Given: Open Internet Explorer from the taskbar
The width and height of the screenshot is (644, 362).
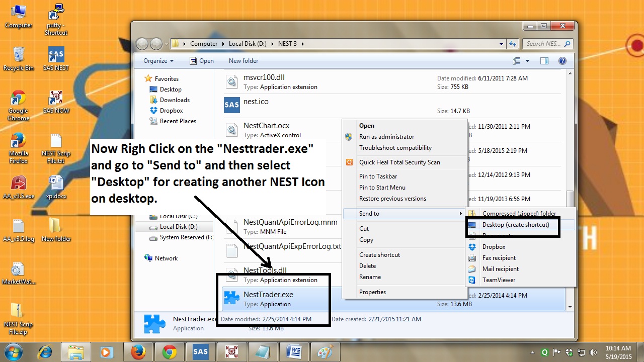Looking at the screenshot, I should tap(45, 352).
